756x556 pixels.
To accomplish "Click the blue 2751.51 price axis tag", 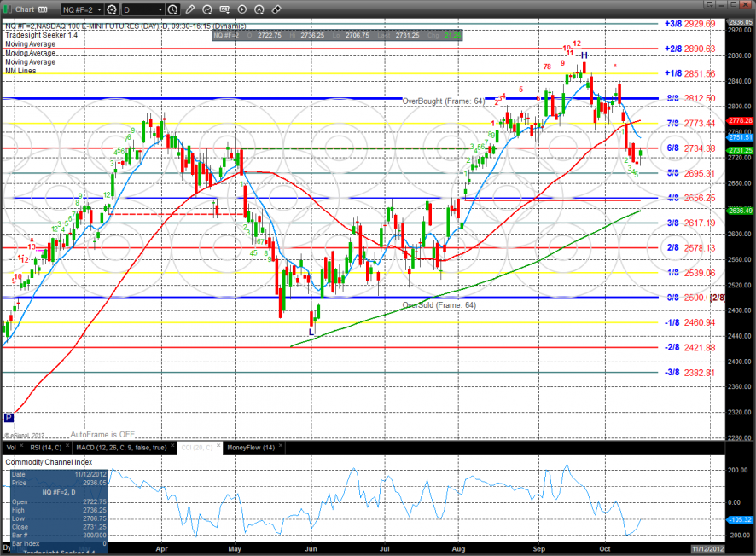I will pos(740,138).
